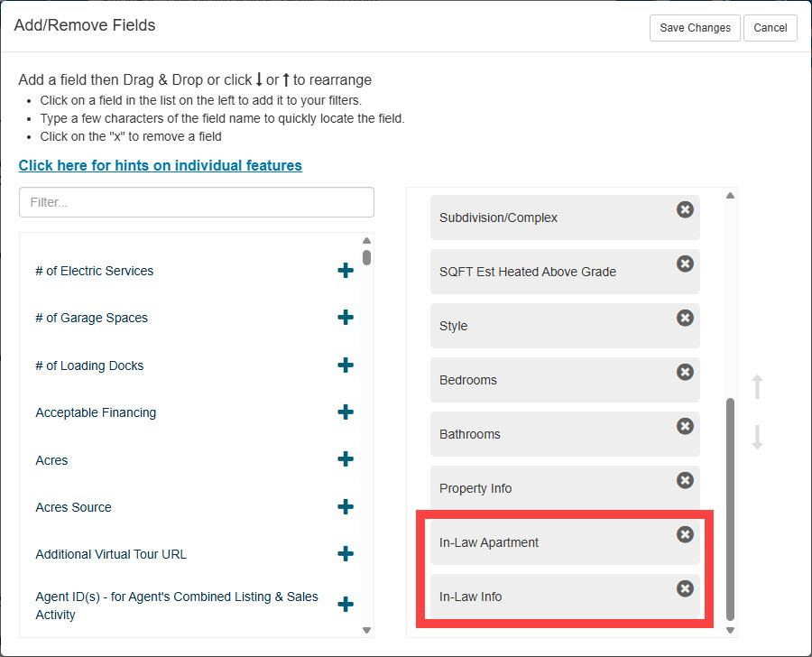This screenshot has width=812, height=657.
Task: Add the Agent ID(s) combined listing field
Action: 346,604
